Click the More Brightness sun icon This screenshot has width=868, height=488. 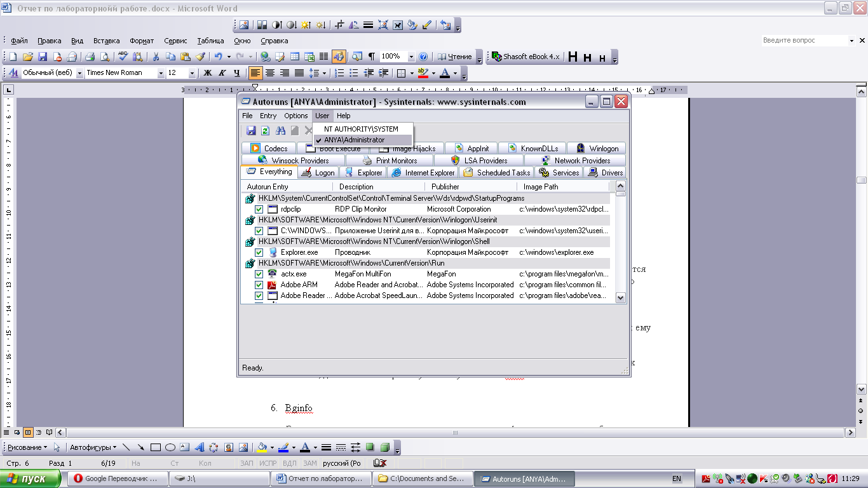pos(306,25)
